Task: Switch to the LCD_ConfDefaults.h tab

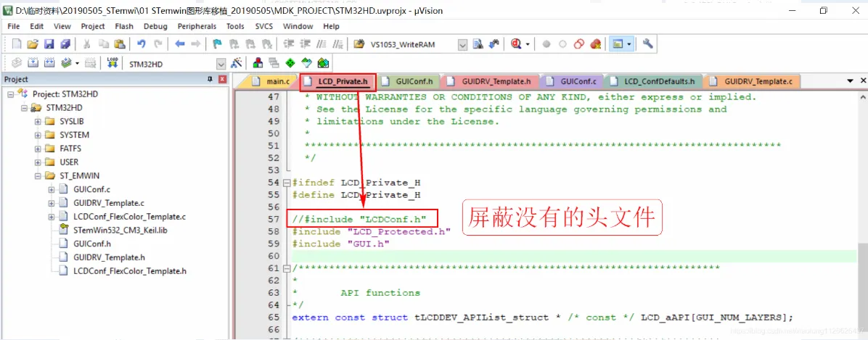Action: (x=653, y=81)
